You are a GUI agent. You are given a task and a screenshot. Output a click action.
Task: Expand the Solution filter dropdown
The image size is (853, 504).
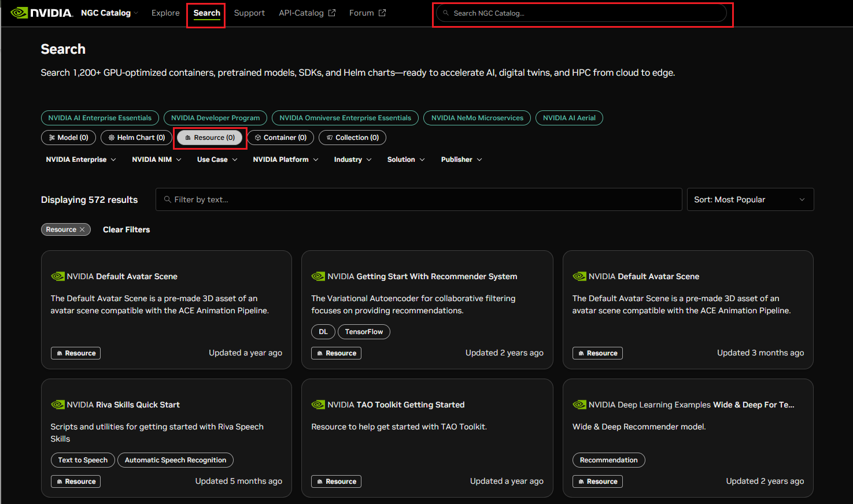pyautogui.click(x=406, y=160)
